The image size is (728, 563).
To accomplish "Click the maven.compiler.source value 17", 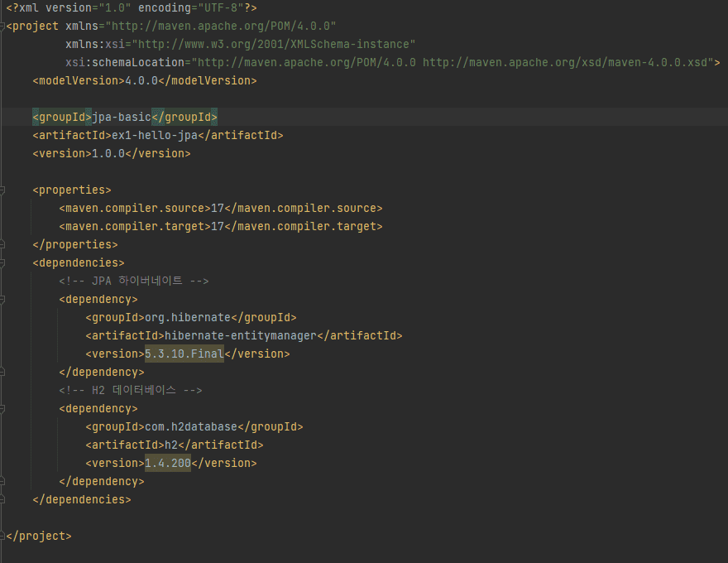I will click(218, 208).
